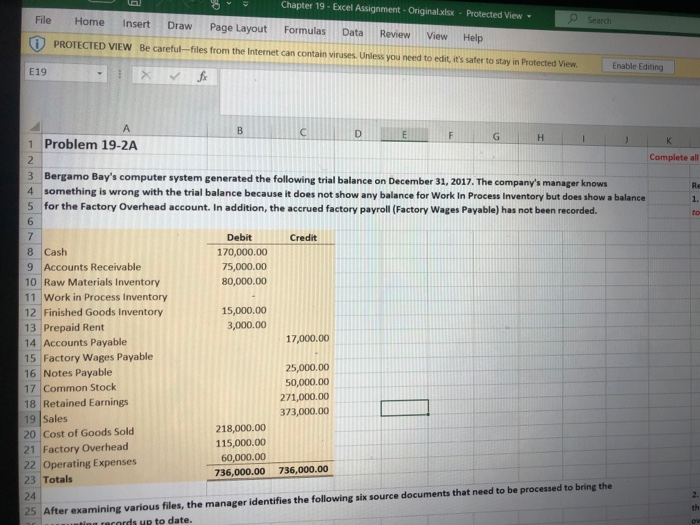Expand the Protected View title dropdown
Viewport: 700px width, 525px height.
[x=529, y=16]
